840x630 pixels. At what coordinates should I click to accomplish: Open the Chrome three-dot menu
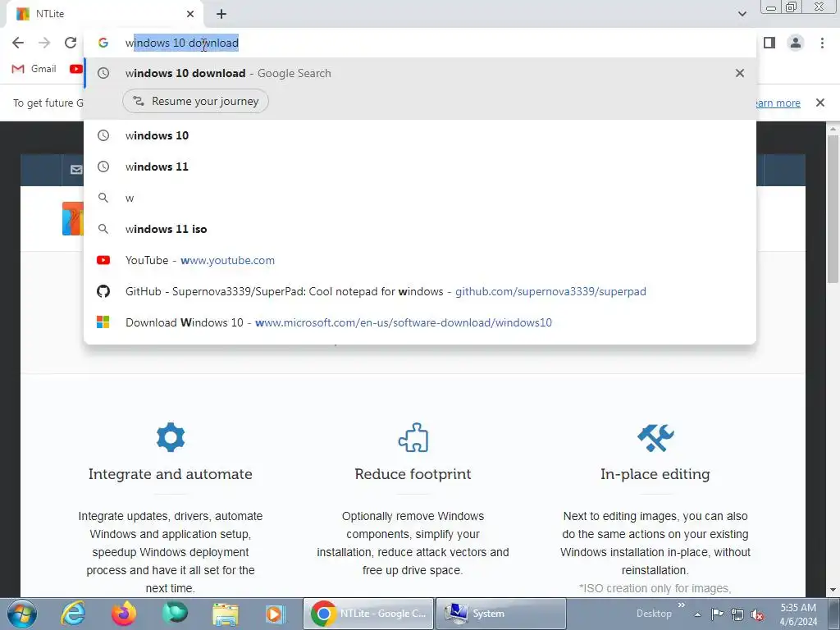tap(822, 43)
